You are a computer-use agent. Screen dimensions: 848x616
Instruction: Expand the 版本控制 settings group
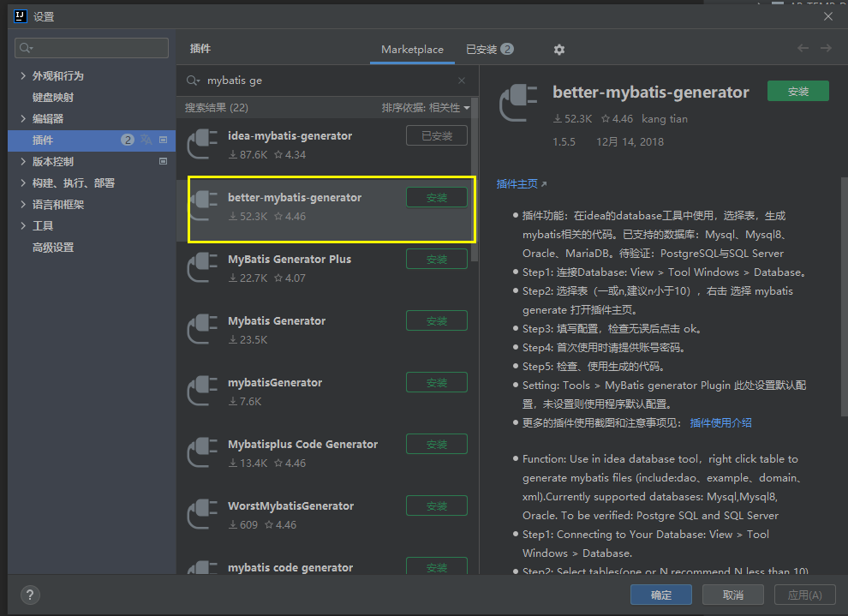click(x=23, y=161)
